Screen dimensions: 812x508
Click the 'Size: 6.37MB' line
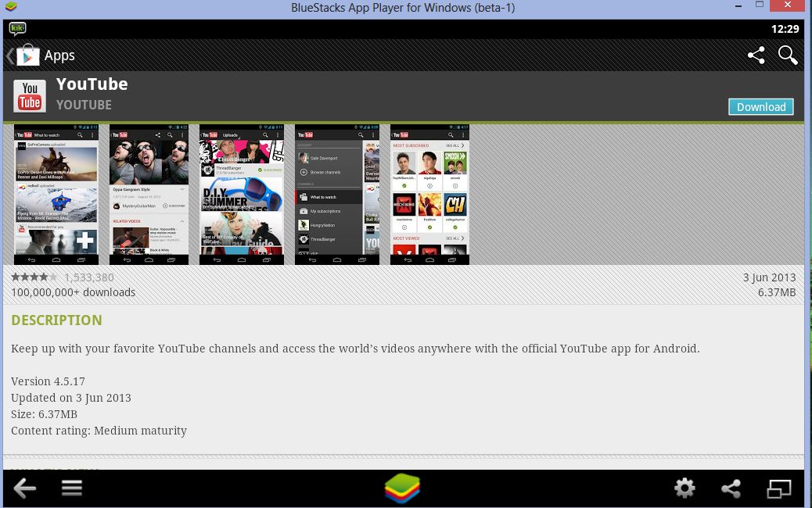click(x=44, y=414)
